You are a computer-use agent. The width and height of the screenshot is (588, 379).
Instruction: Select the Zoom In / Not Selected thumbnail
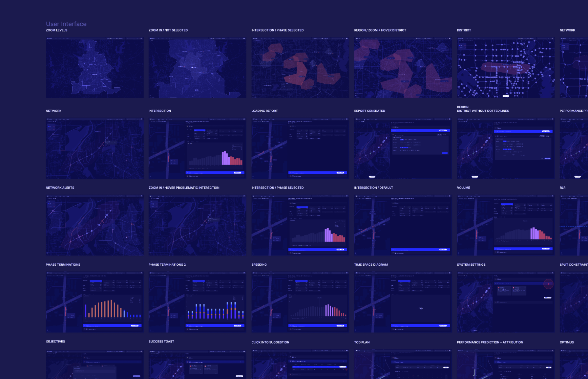coord(197,68)
